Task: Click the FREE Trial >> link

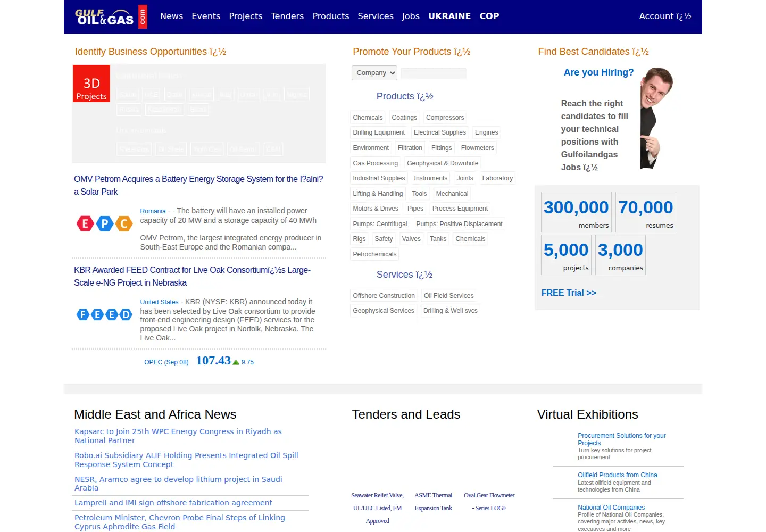Action: [x=569, y=293]
